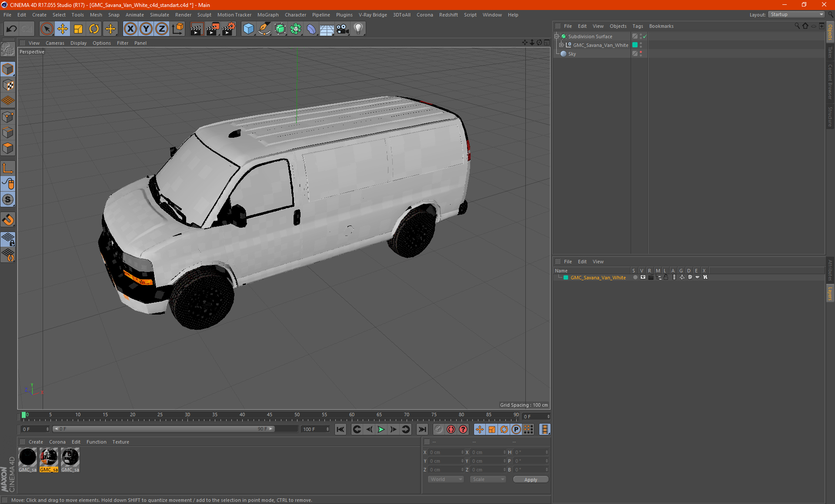Viewport: 835px width, 504px height.
Task: Switch to Texture mode
Action: pos(8,85)
